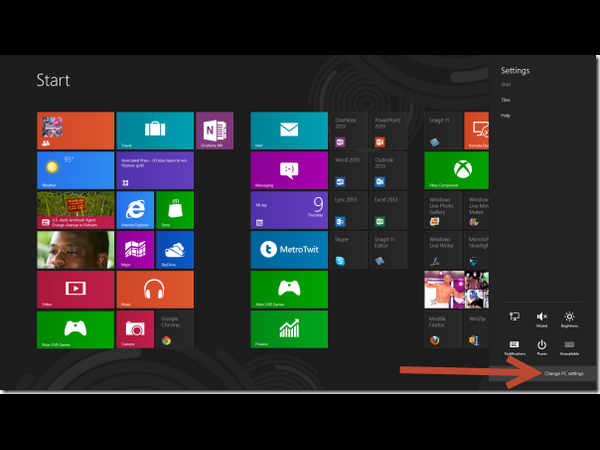This screenshot has height=450, width=600.
Task: Open the Camera app tile
Action: click(134, 329)
